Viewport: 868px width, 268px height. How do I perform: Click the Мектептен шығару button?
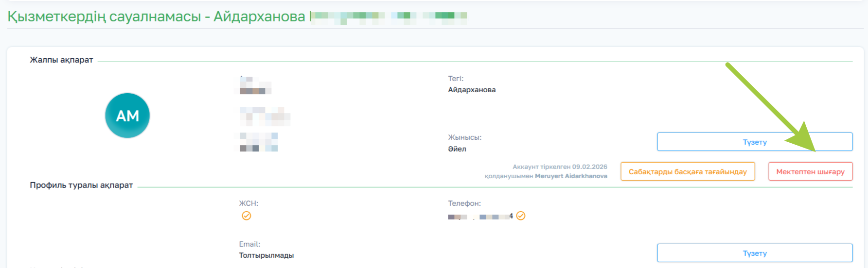pos(810,171)
